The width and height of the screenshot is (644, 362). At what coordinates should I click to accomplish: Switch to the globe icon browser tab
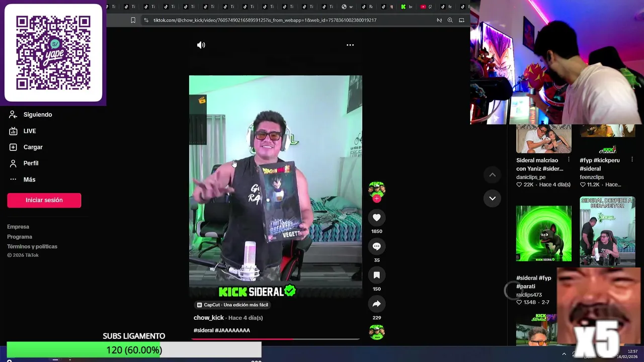(x=347, y=7)
